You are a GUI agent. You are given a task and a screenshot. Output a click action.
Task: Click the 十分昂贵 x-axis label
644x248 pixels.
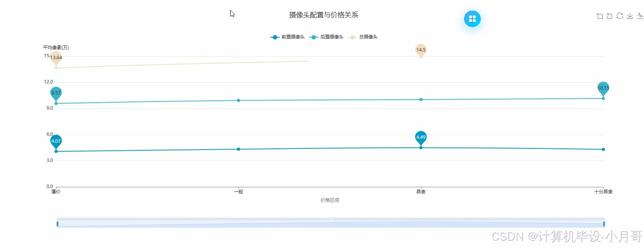click(603, 191)
